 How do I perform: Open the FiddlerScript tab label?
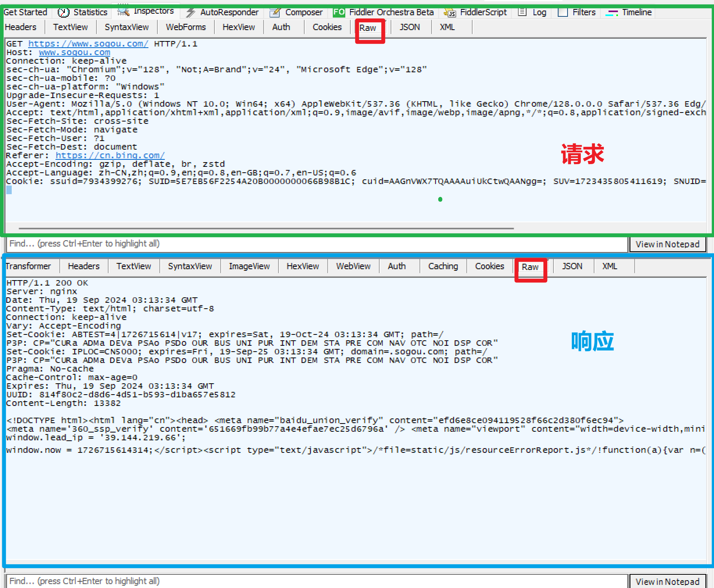(483, 12)
